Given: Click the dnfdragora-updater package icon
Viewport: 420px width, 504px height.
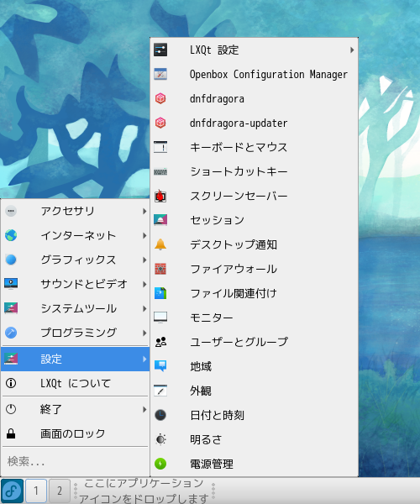Looking at the screenshot, I should click(160, 123).
